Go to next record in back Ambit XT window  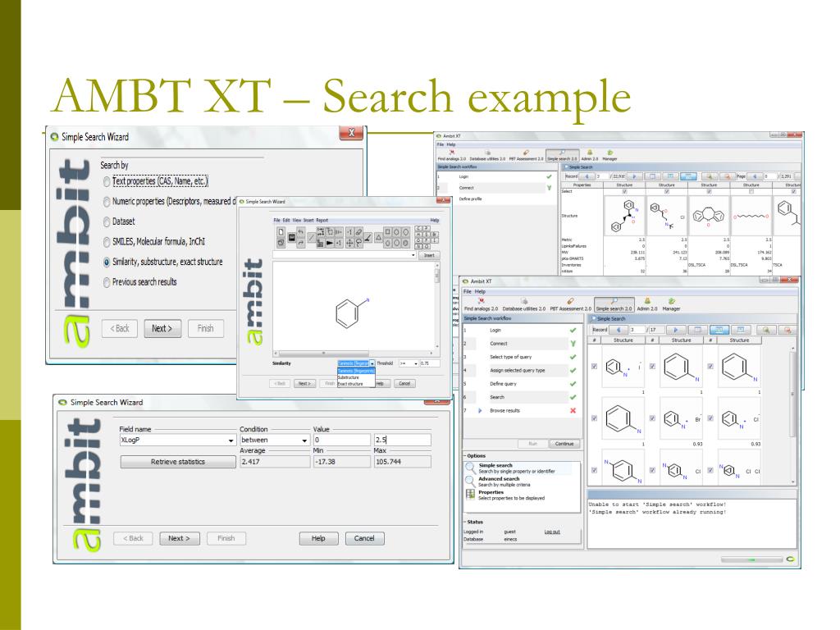coord(634,176)
